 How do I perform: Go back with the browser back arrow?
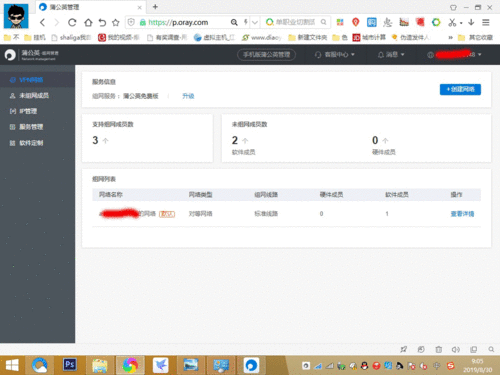[42, 22]
